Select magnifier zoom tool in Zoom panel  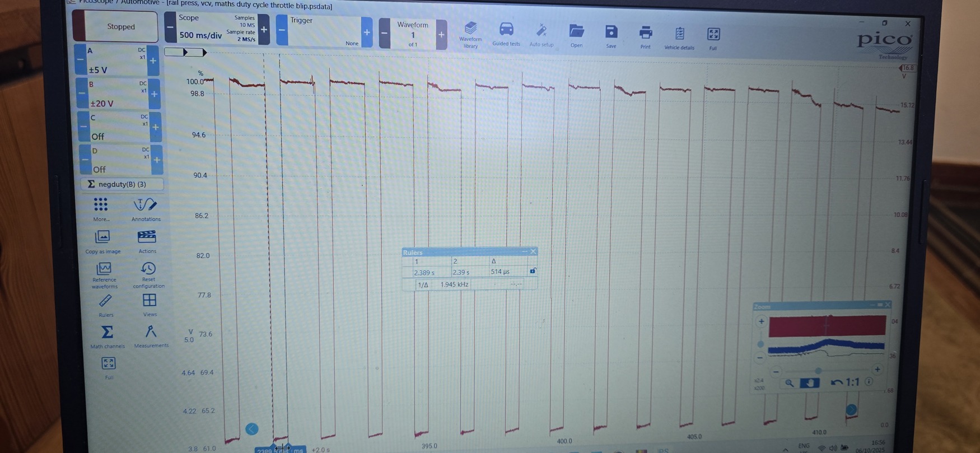pos(789,383)
